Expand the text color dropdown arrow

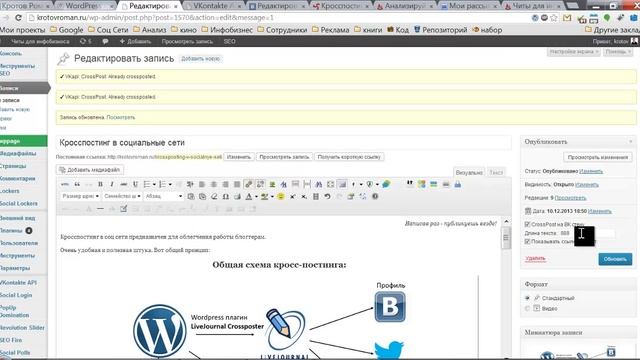tap(256, 197)
